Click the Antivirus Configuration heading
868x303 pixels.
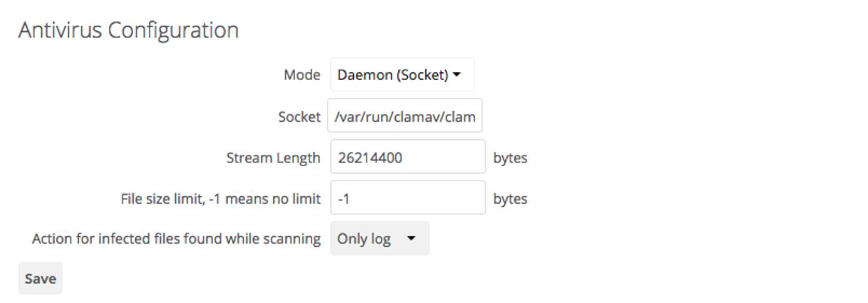pyautogui.click(x=128, y=30)
